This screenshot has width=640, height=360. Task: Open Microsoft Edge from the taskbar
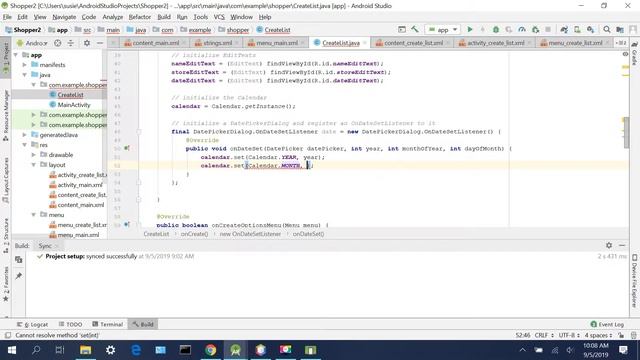coord(136,350)
